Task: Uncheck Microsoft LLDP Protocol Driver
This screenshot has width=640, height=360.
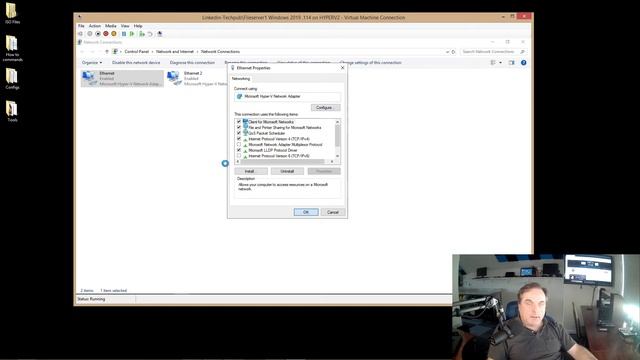Action: (x=239, y=150)
